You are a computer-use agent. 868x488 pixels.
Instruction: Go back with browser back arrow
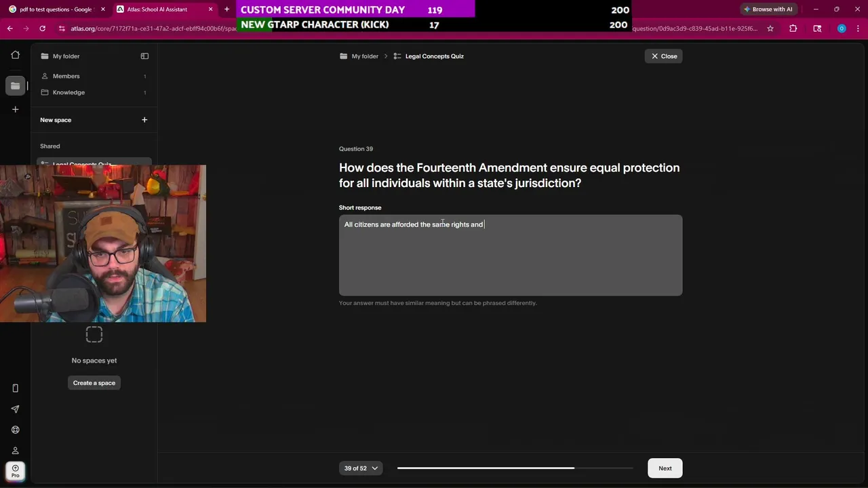(9, 28)
